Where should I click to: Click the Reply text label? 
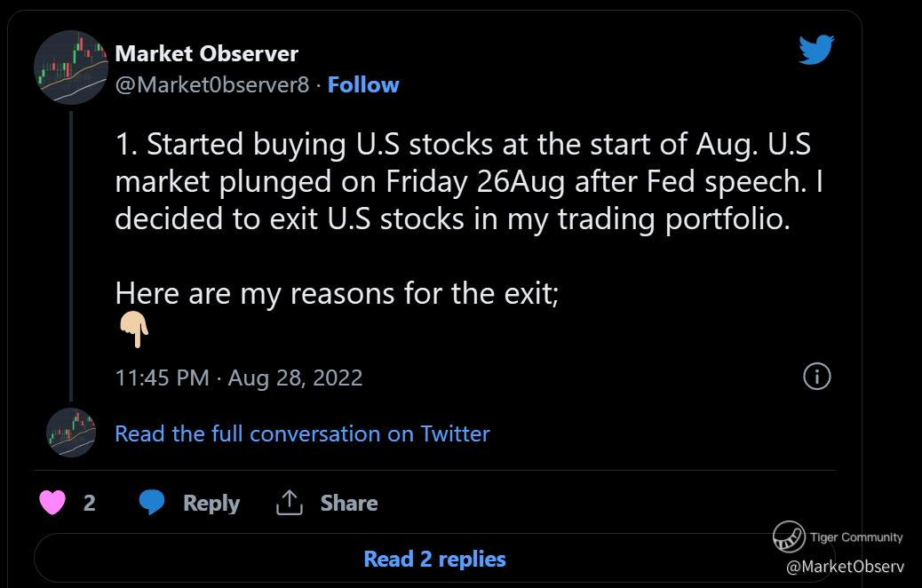(x=211, y=503)
